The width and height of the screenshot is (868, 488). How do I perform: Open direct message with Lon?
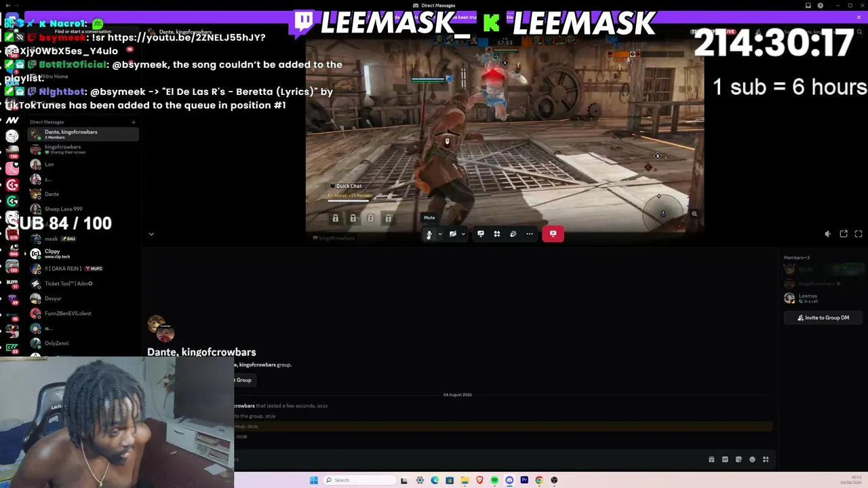coord(83,164)
